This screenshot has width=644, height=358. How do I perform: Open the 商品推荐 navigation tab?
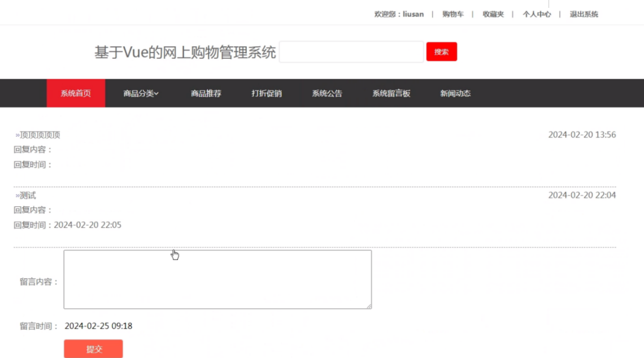pyautogui.click(x=206, y=93)
